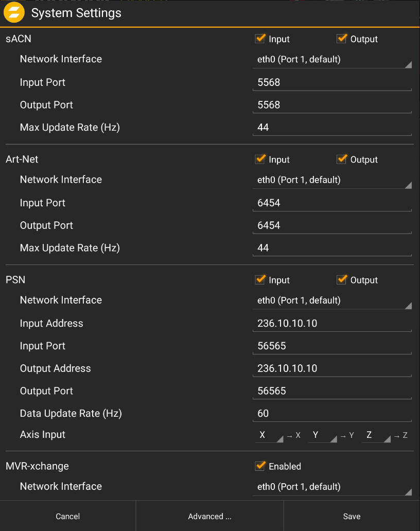The image size is (420, 531).
Task: Click the app logo in the title bar
Action: 14,12
